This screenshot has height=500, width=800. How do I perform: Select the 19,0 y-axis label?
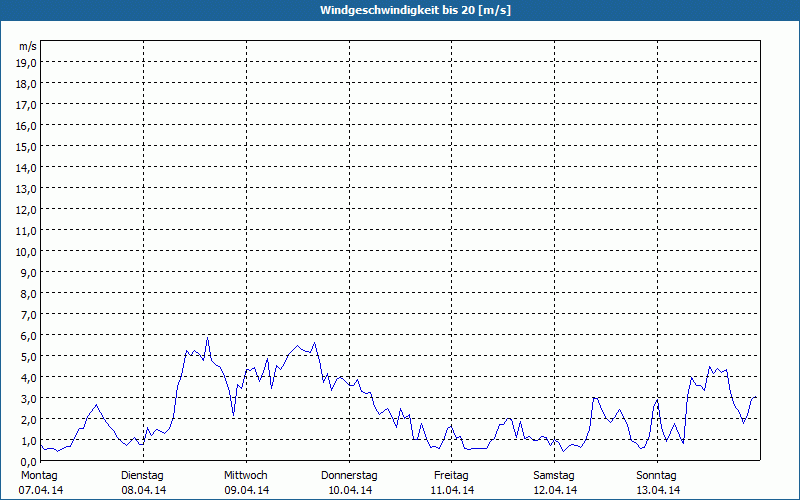(27, 62)
